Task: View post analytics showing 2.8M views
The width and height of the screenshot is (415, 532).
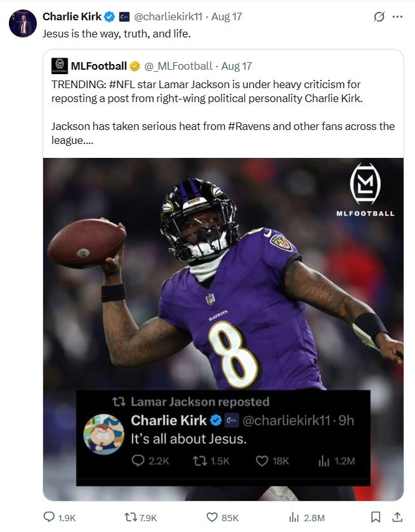Action: click(306, 517)
